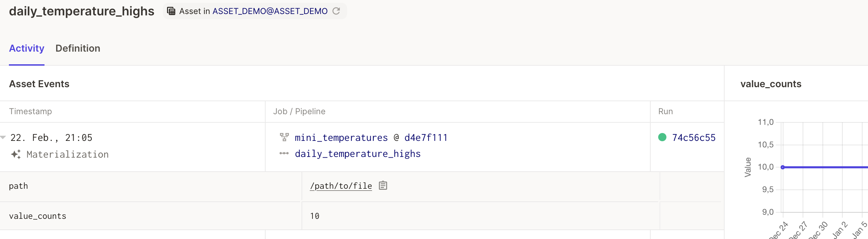The height and width of the screenshot is (239, 868).
Task: Click the Materialization sparkle icon
Action: [x=16, y=155]
